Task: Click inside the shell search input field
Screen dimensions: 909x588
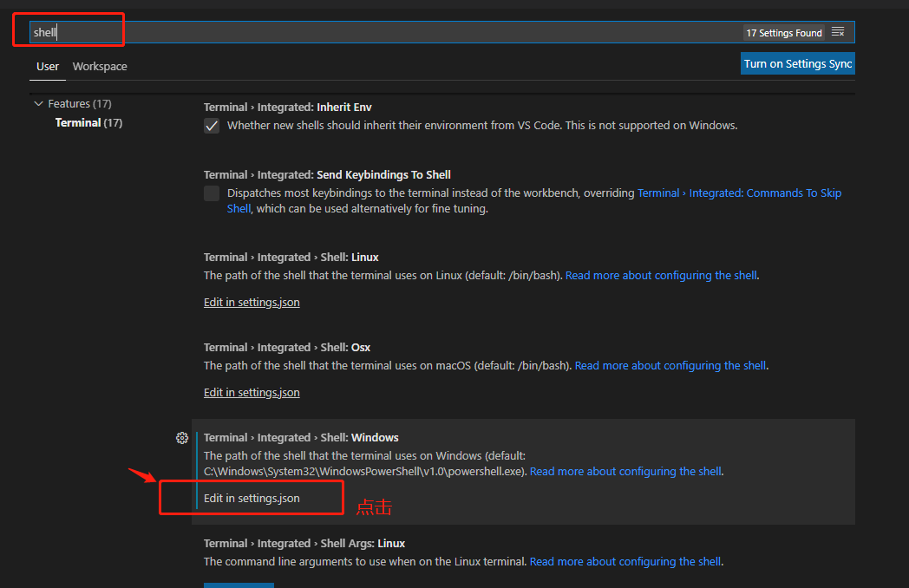Action: pos(74,31)
